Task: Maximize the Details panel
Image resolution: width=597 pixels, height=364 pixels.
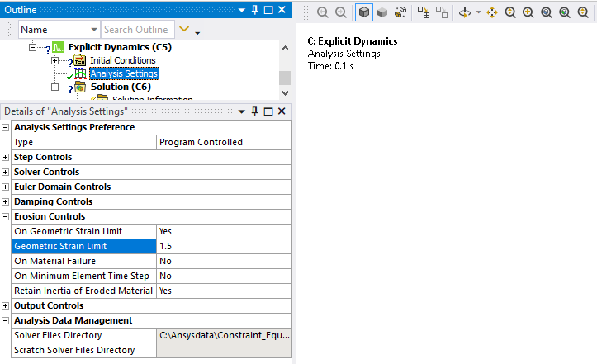Action: 268,111
